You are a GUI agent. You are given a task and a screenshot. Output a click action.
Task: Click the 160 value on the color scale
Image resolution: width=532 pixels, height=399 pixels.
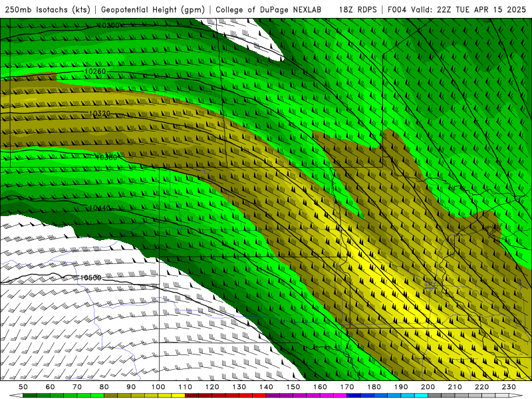click(321, 387)
